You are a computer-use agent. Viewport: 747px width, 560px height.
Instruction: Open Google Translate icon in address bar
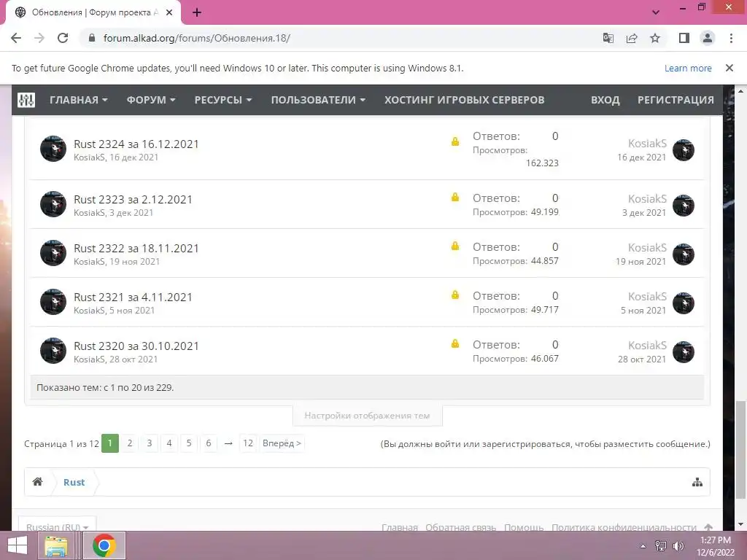click(608, 38)
